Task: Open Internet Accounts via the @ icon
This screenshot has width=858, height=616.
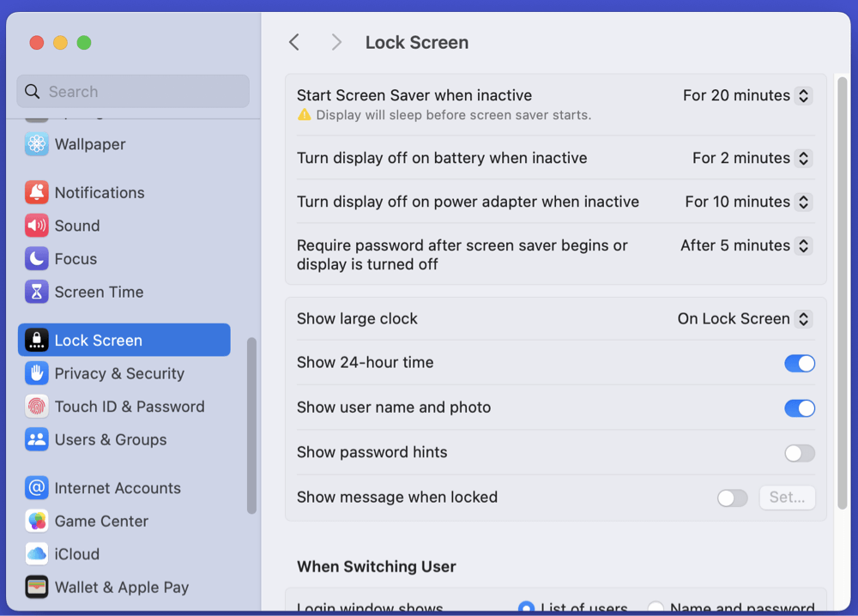Action: tap(36, 487)
